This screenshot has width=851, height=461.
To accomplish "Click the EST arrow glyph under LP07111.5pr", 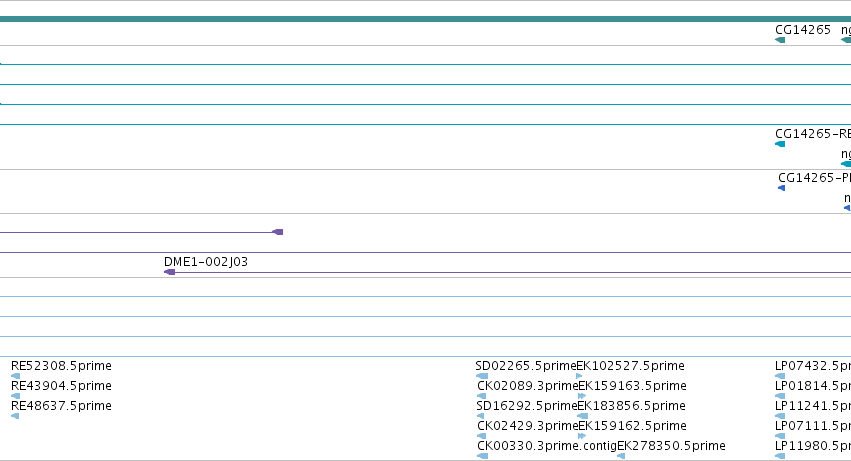I will [x=780, y=436].
